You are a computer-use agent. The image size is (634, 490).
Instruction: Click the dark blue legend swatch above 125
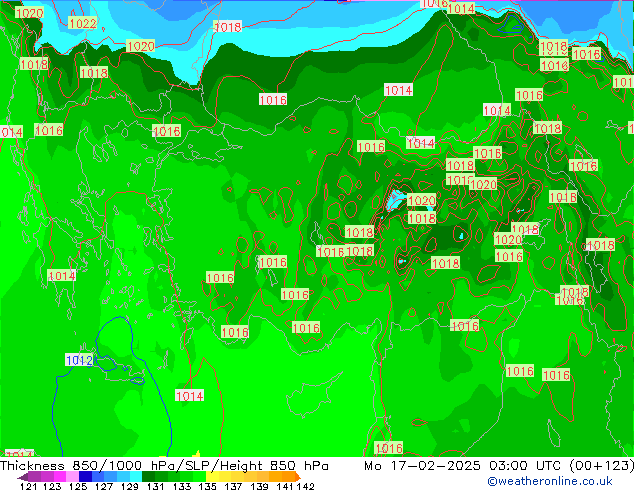(85, 477)
